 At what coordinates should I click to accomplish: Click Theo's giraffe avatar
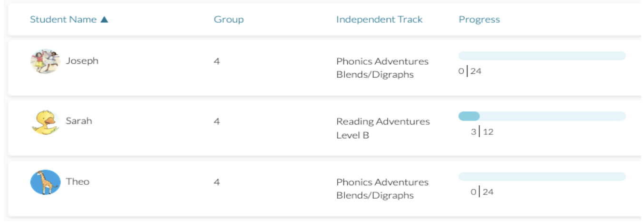pos(45,182)
